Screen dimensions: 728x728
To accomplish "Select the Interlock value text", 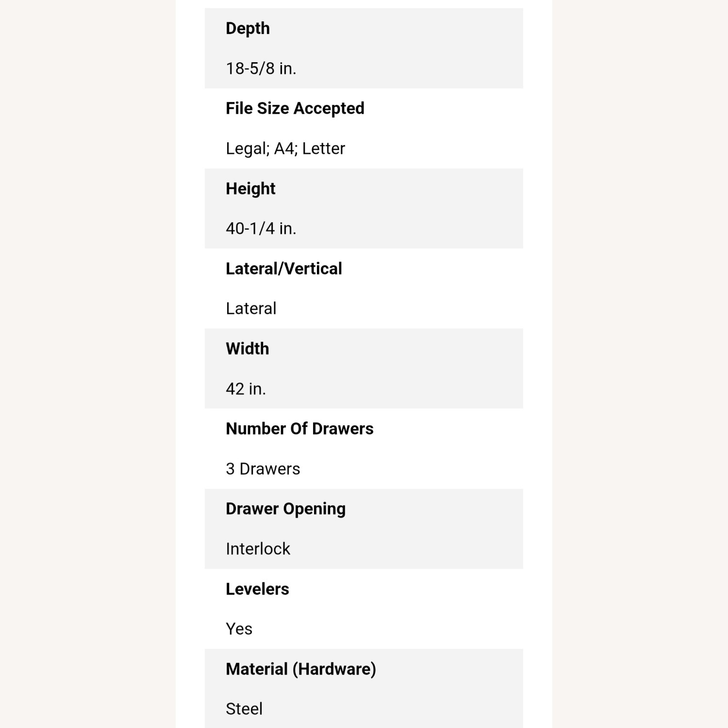I will click(258, 549).
